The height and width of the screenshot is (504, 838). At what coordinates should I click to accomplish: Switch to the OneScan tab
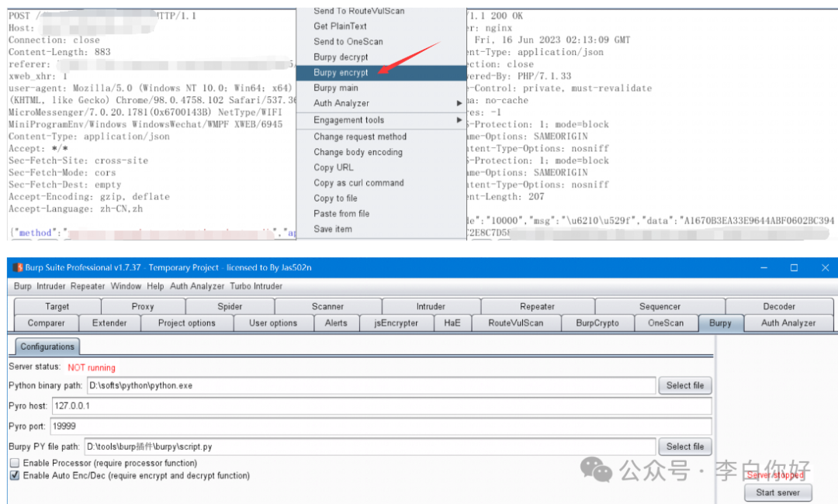[x=666, y=323]
